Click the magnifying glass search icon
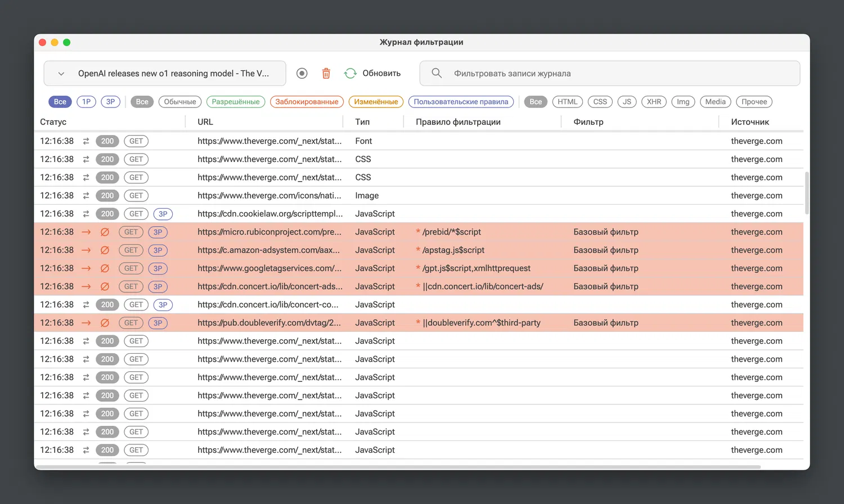 (x=437, y=73)
